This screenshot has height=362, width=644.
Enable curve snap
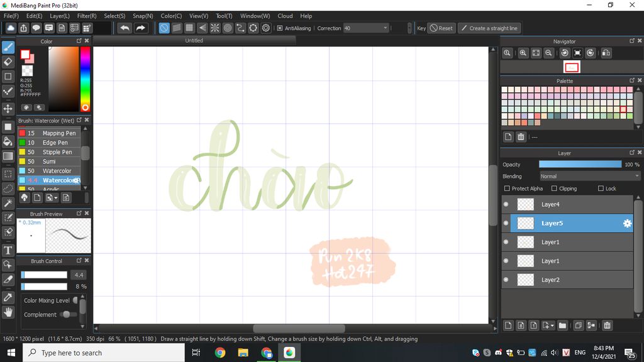tap(240, 28)
